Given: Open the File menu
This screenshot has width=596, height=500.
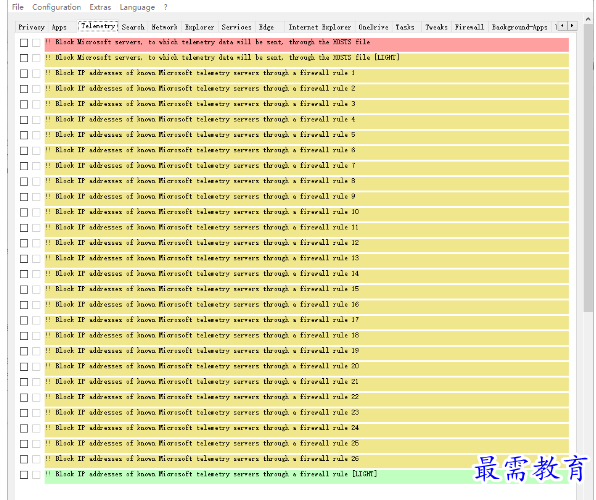Looking at the screenshot, I should [17, 7].
